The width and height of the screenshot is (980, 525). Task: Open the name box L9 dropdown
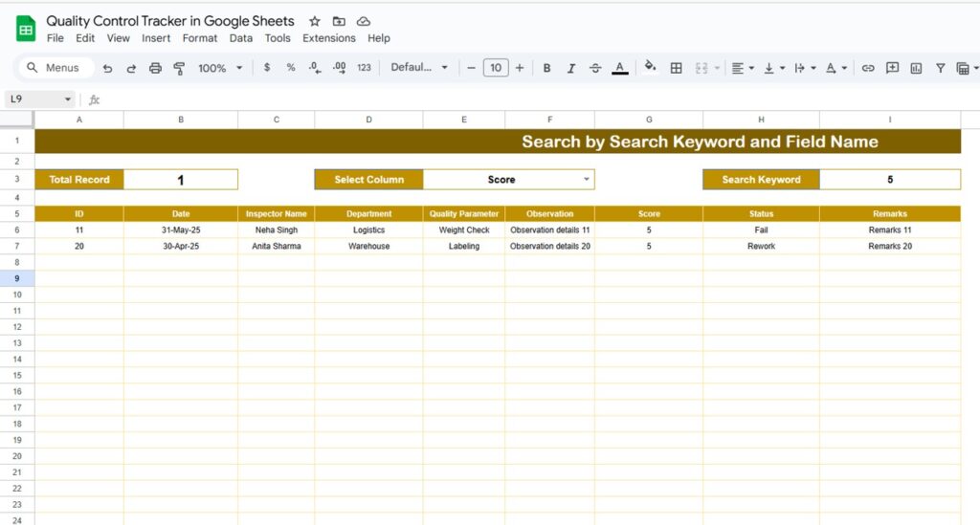pyautogui.click(x=68, y=99)
